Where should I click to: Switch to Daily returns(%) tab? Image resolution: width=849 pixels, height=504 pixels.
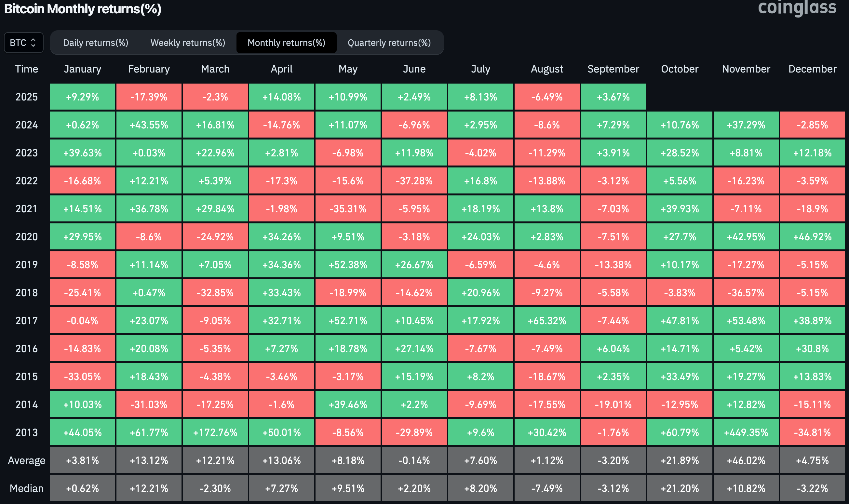point(95,43)
